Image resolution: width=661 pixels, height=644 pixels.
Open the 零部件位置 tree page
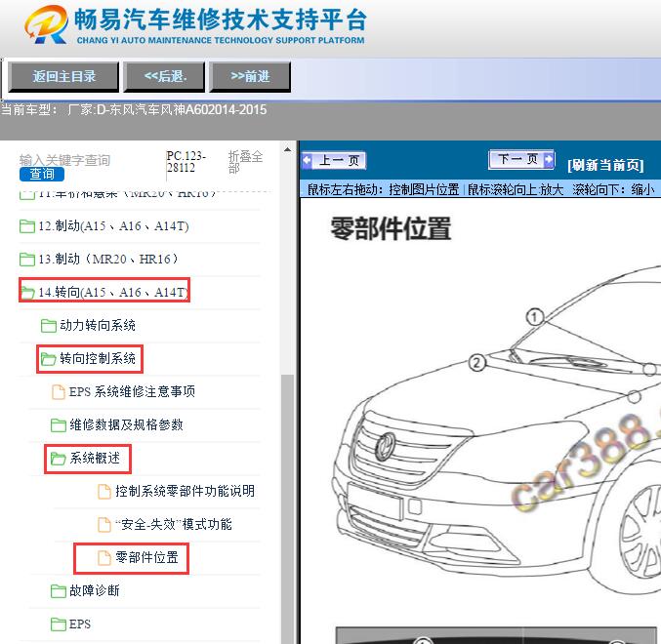tap(146, 558)
